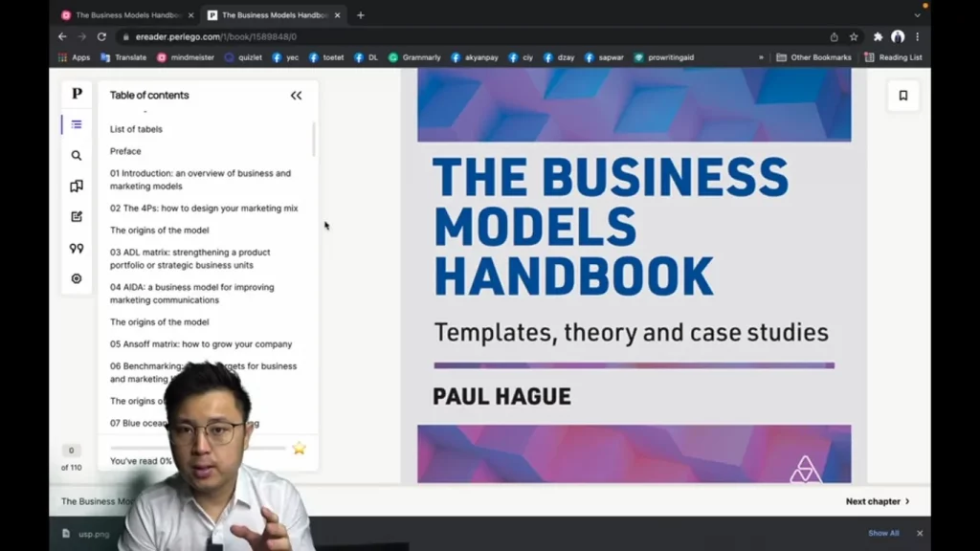Viewport: 980px width, 551px height.
Task: Open the mindmeister bookmark
Action: tap(186, 57)
